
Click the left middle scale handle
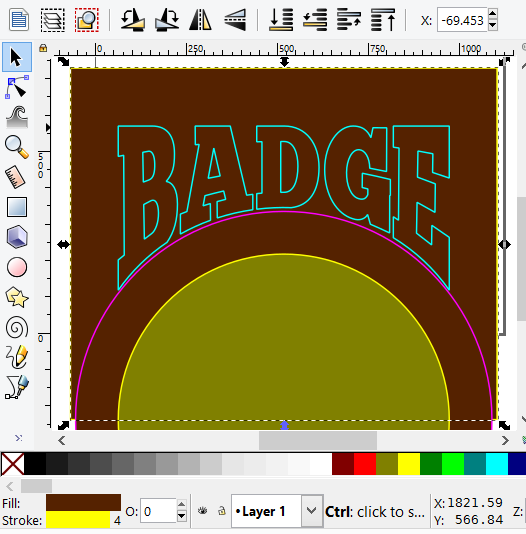(63, 245)
